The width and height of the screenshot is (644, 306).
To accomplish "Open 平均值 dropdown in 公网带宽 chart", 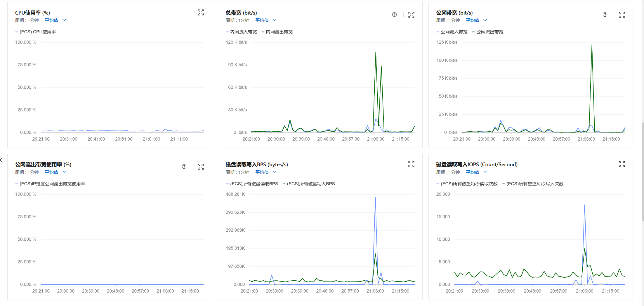I will tap(476, 20).
